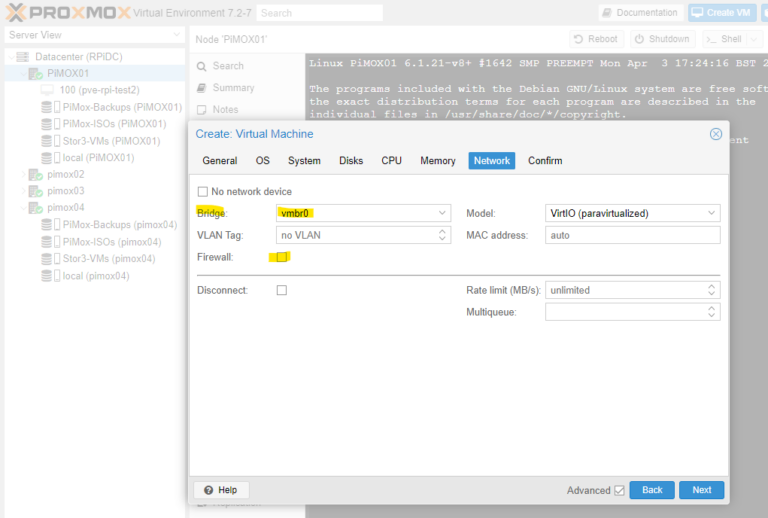Image resolution: width=768 pixels, height=518 pixels.
Task: Switch to the CPU tab
Action: 391,161
